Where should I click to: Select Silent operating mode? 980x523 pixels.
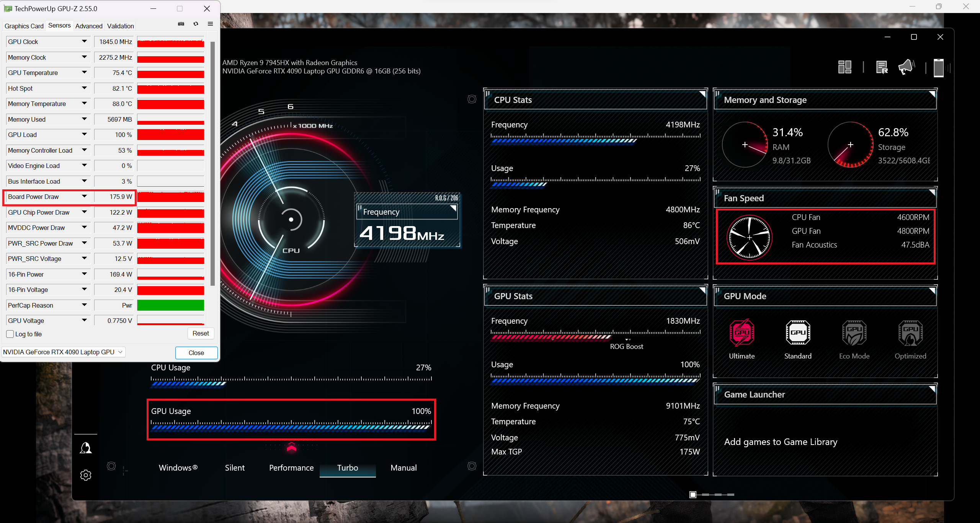coord(235,468)
